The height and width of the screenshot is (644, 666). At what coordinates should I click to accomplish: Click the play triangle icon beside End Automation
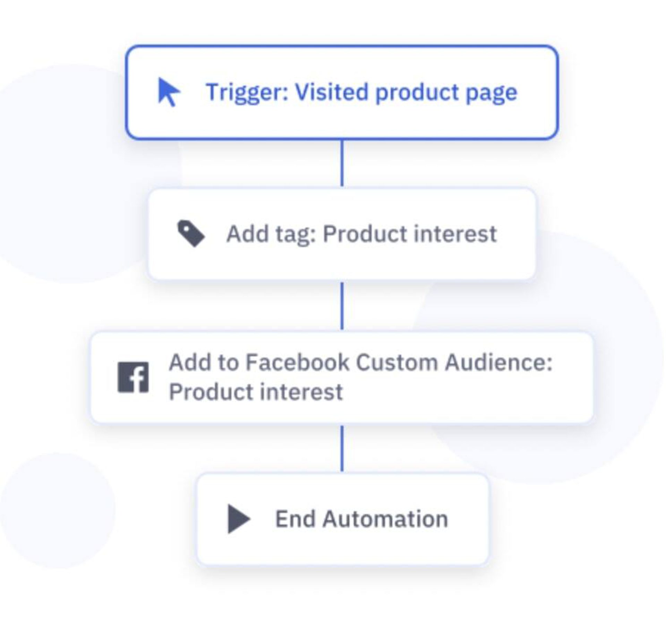tap(238, 519)
